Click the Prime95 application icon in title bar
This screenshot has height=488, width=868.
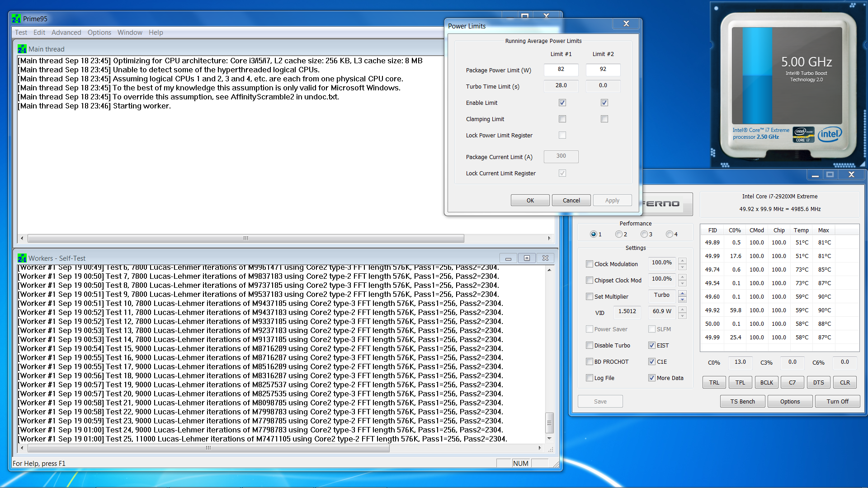16,19
